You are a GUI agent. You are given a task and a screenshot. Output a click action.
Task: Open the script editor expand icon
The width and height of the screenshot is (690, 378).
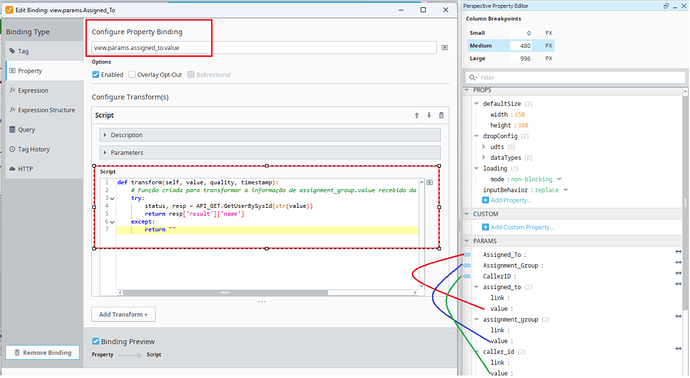[x=429, y=182]
